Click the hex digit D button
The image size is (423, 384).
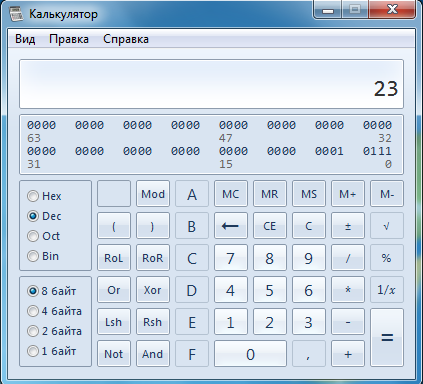pos(192,290)
